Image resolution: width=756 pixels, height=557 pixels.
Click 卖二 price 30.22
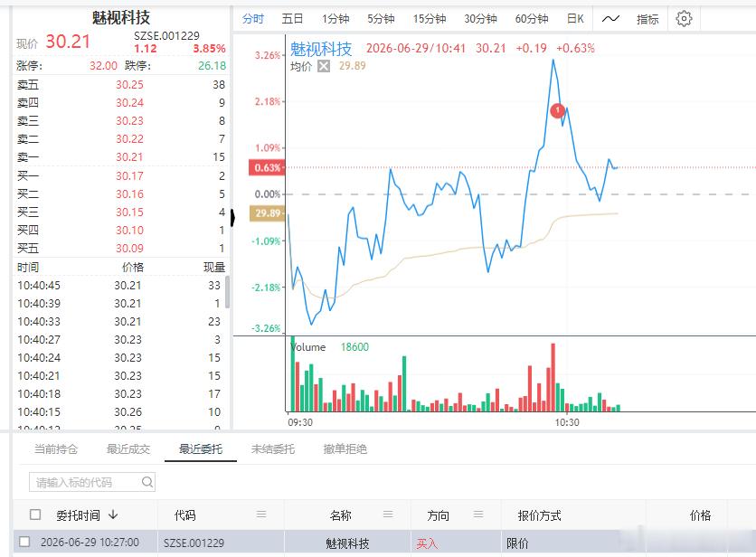click(x=129, y=139)
